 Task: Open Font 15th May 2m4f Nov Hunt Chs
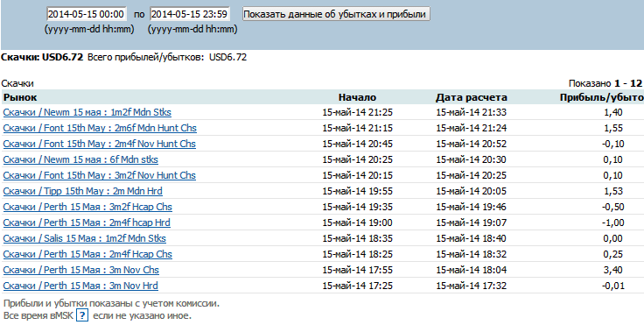coord(100,144)
